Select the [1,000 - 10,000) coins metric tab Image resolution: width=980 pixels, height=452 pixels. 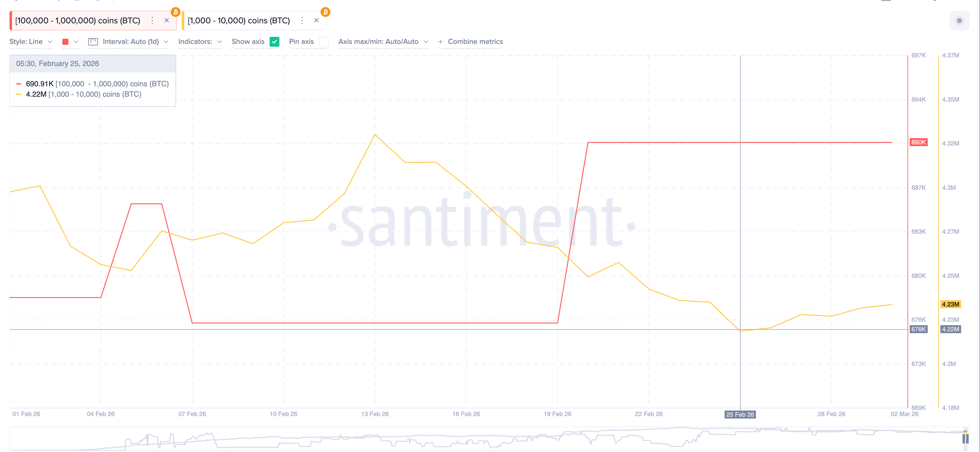click(x=239, y=21)
